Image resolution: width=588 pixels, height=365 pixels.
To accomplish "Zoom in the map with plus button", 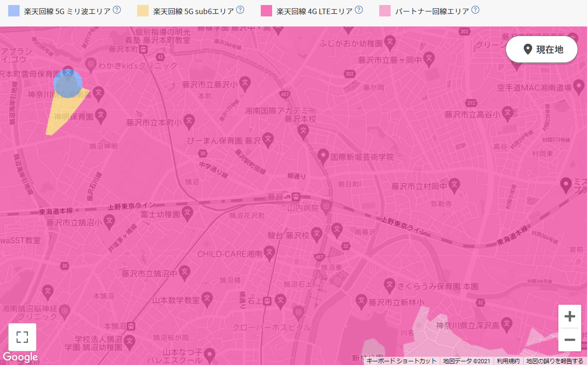I will (570, 316).
